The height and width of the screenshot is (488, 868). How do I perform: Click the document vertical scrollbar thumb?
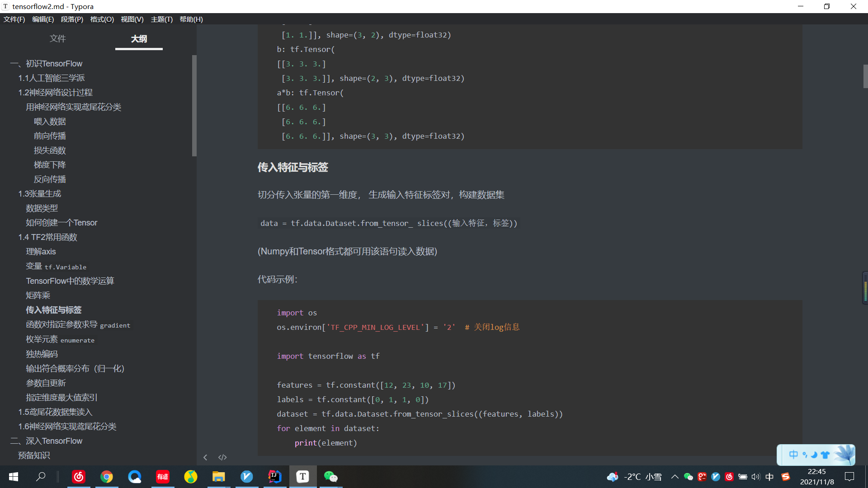(x=865, y=76)
